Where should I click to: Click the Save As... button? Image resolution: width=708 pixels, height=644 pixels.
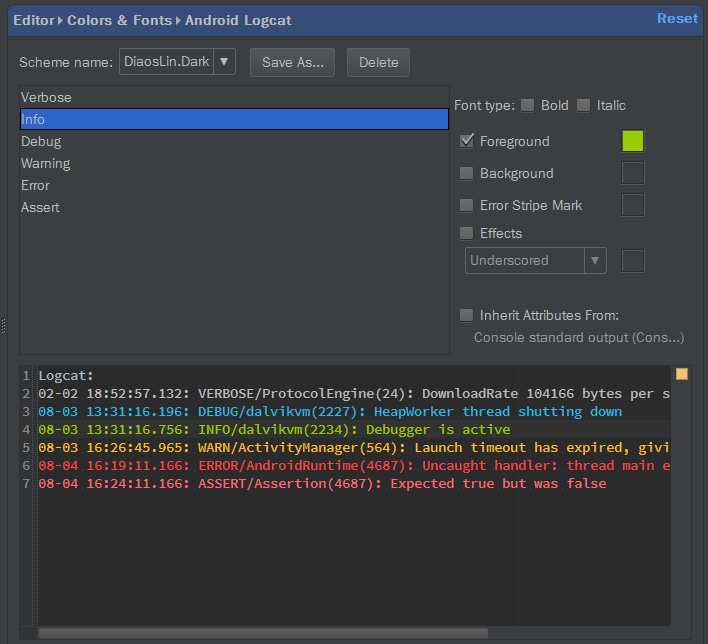coord(293,62)
